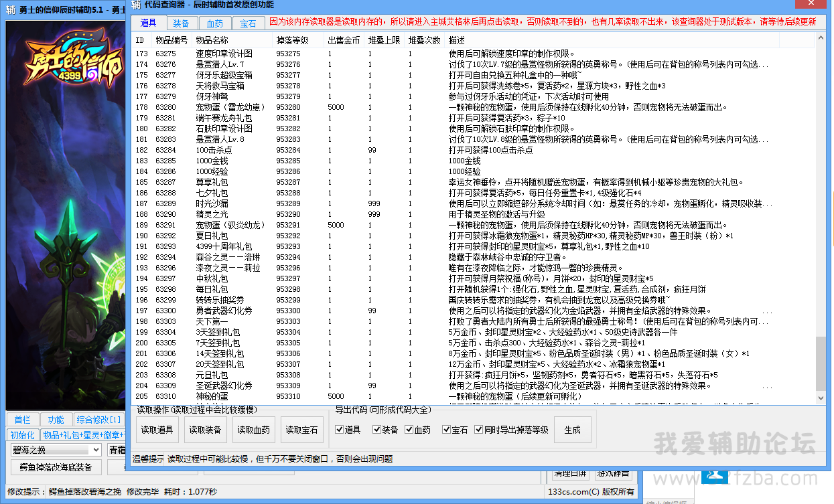Switch to the 装备 tab
Screen dimensions: 834x504
[x=181, y=23]
